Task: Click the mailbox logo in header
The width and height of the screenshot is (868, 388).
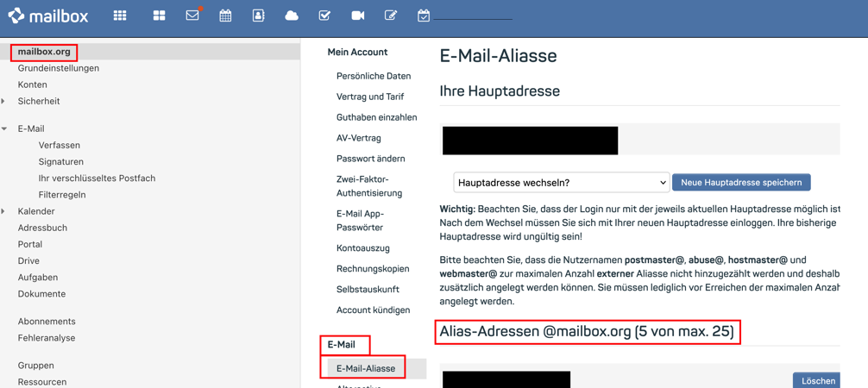Action: [x=48, y=16]
